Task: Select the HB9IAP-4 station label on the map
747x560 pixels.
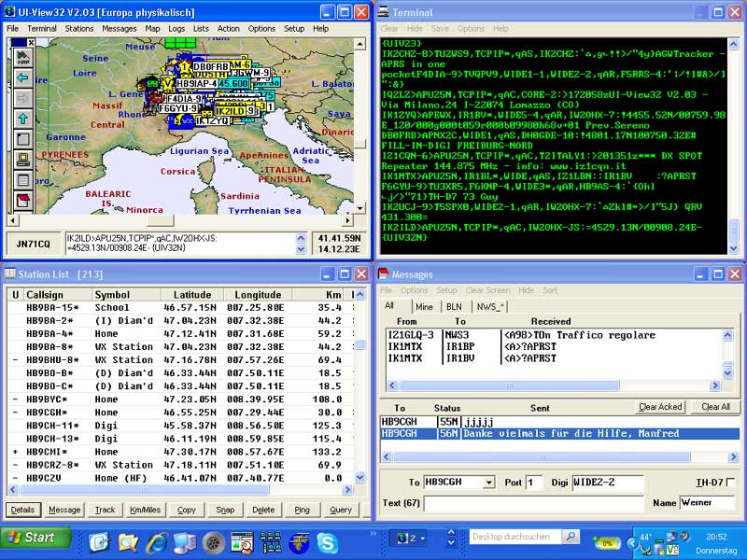Action: pos(196,84)
